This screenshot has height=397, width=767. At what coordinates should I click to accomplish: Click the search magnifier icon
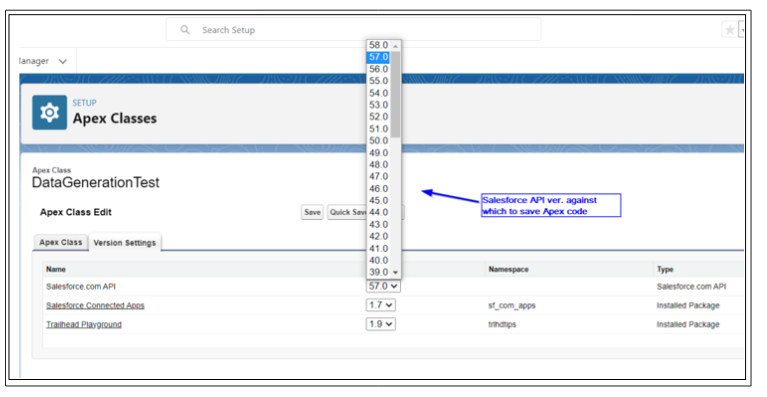[185, 30]
